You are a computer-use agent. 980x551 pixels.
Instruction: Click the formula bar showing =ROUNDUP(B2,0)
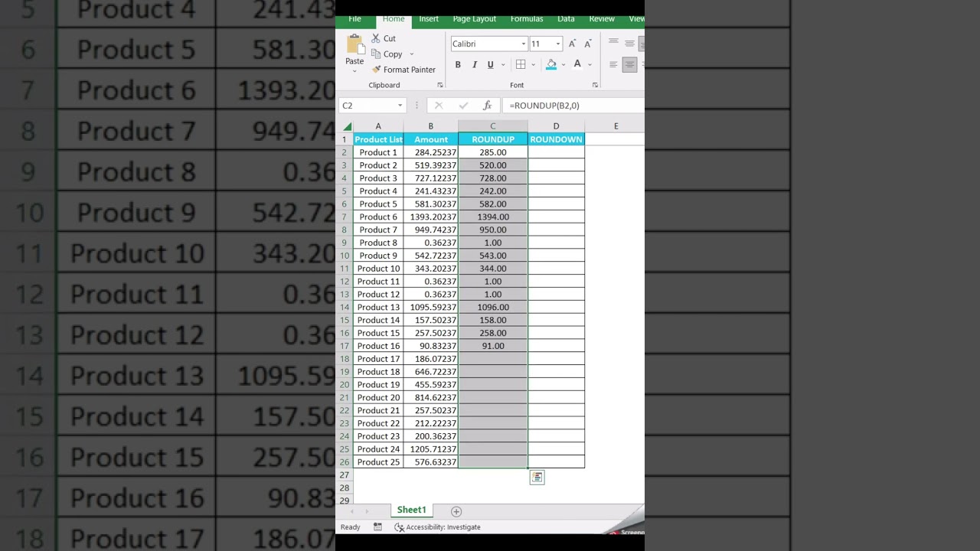point(573,106)
